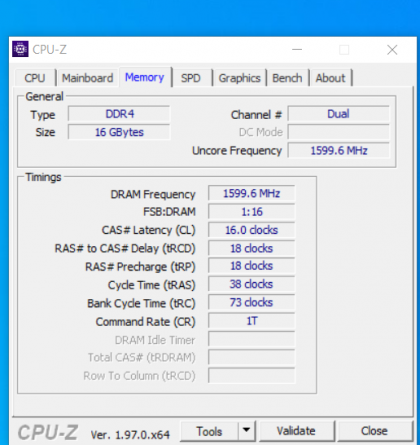Click the 16 GBytes size field
Screen dimensions: 420x445
119,132
